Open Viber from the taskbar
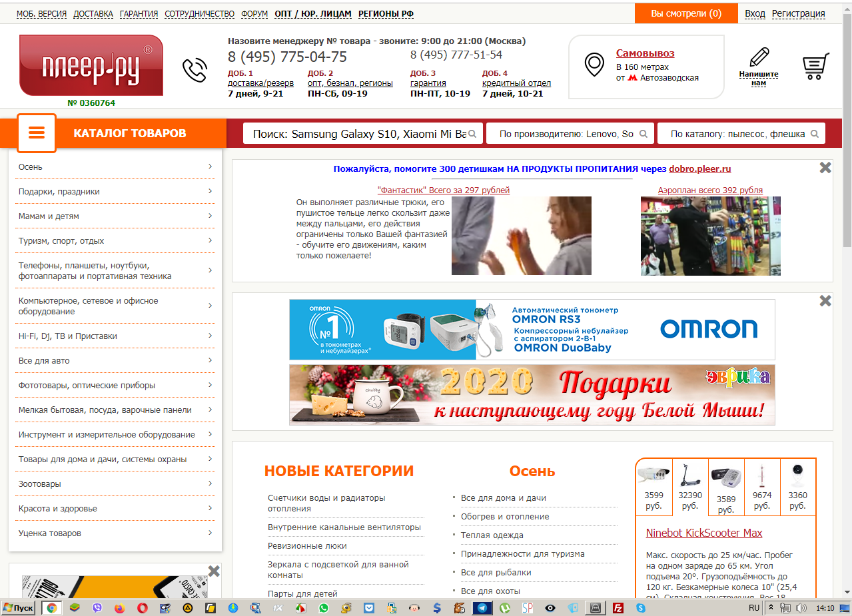 point(97,608)
